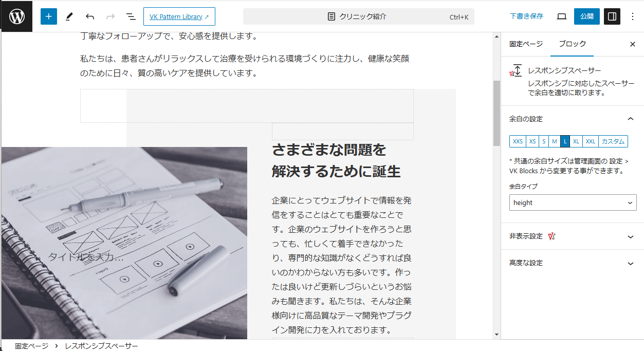
Task: Choose the カスタム spacing option
Action: coord(613,141)
